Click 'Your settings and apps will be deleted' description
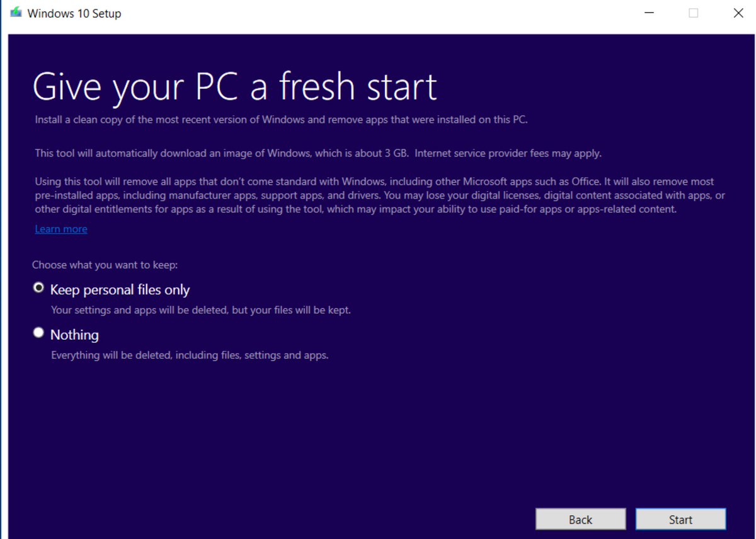The height and width of the screenshot is (539, 756). [200, 310]
